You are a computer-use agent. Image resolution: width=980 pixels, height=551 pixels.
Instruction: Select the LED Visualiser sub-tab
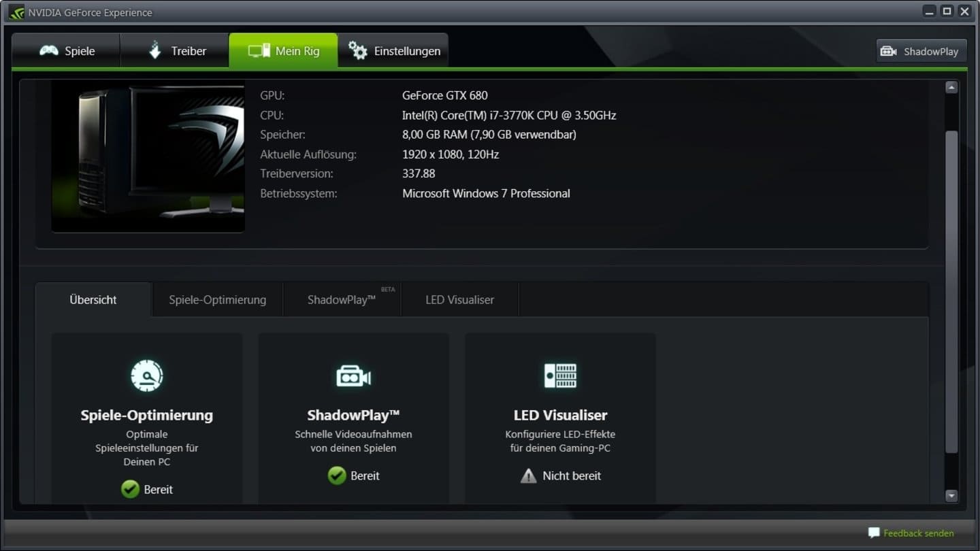coord(459,300)
